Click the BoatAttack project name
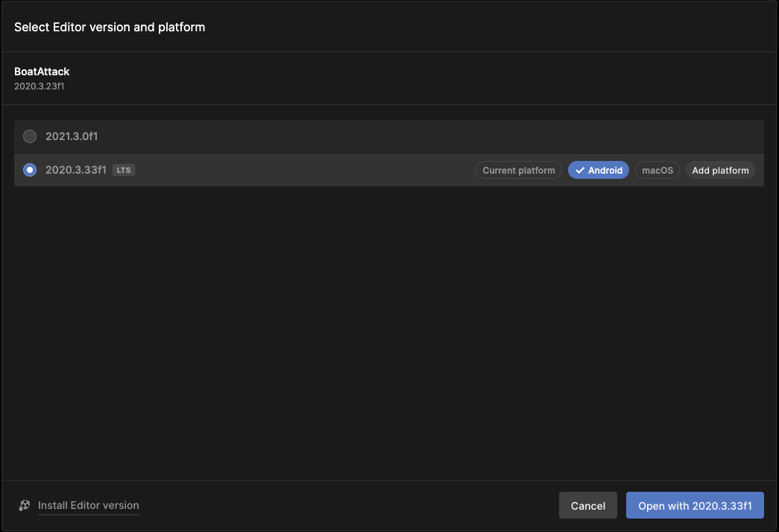The height and width of the screenshot is (532, 779). pos(42,72)
